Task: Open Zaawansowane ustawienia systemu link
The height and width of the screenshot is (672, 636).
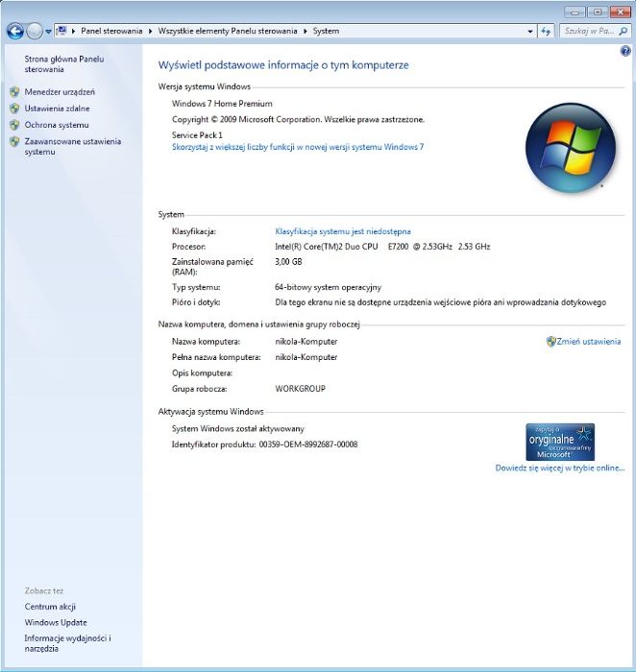Action: pos(73,146)
